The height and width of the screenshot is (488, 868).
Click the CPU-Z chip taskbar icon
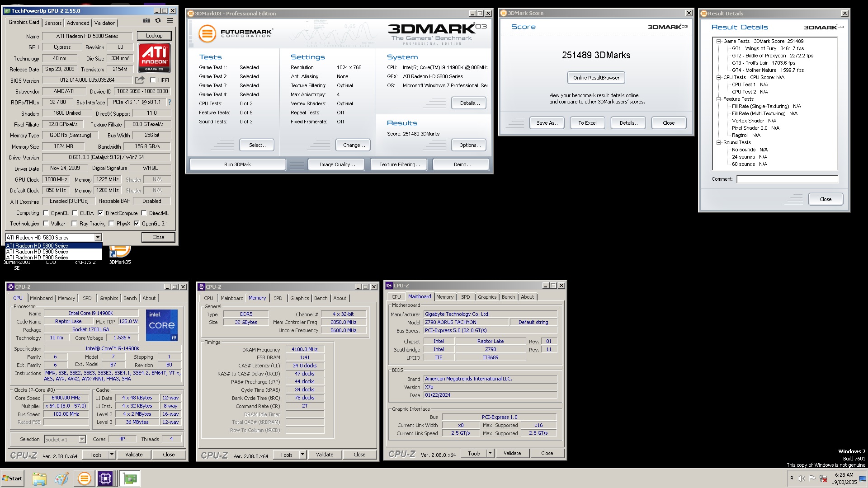(x=105, y=479)
